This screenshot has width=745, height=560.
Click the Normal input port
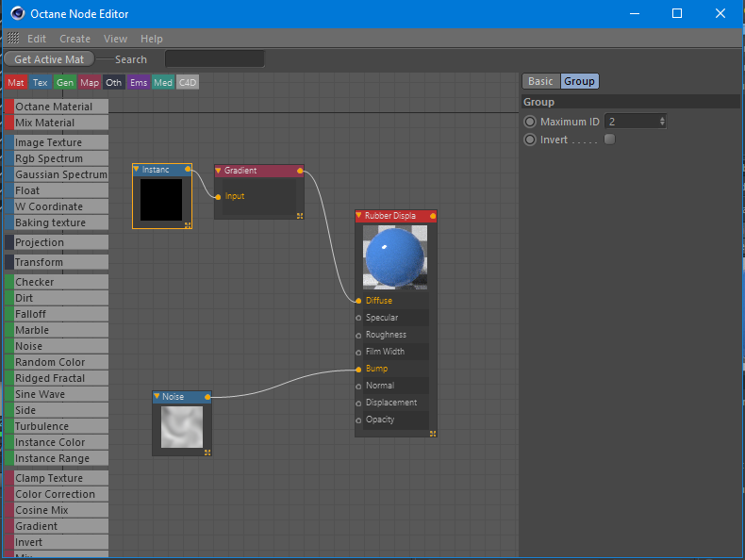point(358,387)
